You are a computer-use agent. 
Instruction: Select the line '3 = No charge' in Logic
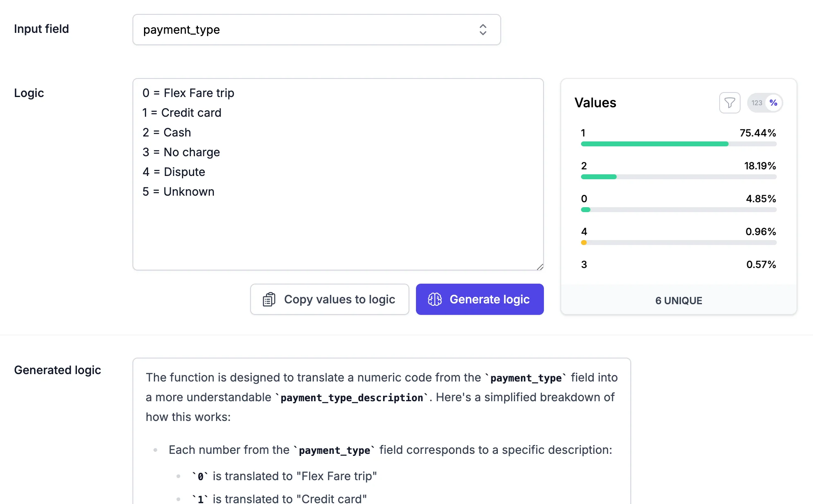(x=181, y=152)
